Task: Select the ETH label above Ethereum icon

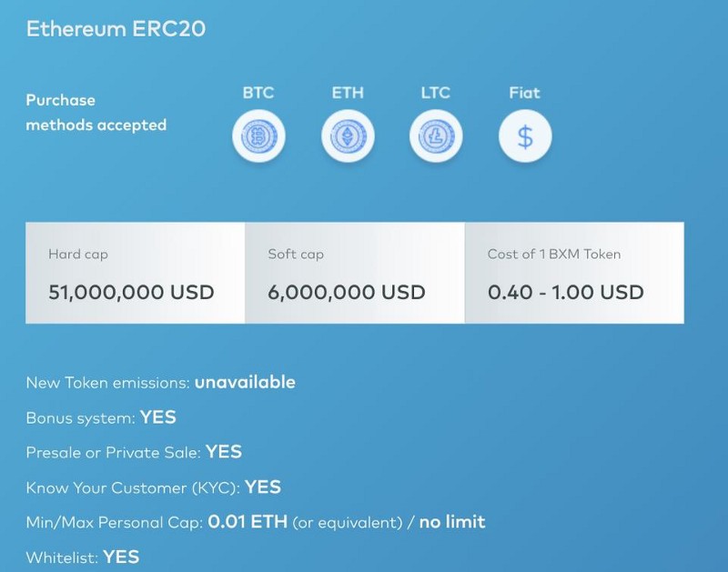Action: (348, 93)
